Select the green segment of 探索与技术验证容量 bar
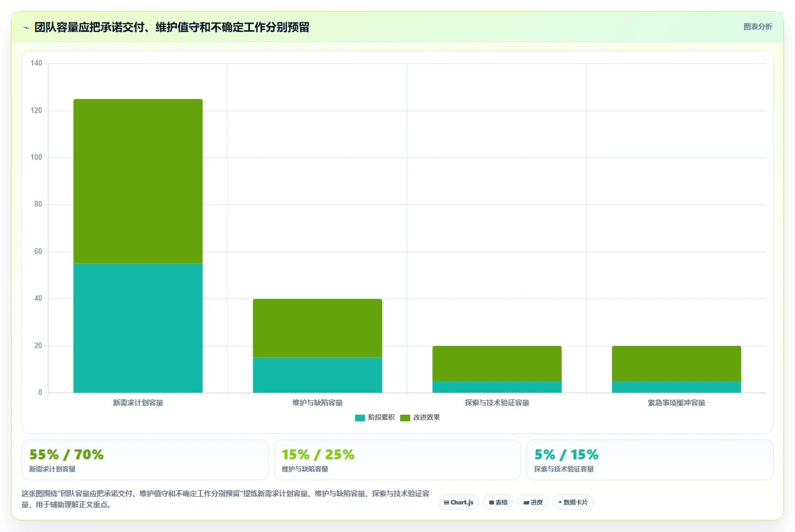This screenshot has height=532, width=795. pos(497,363)
